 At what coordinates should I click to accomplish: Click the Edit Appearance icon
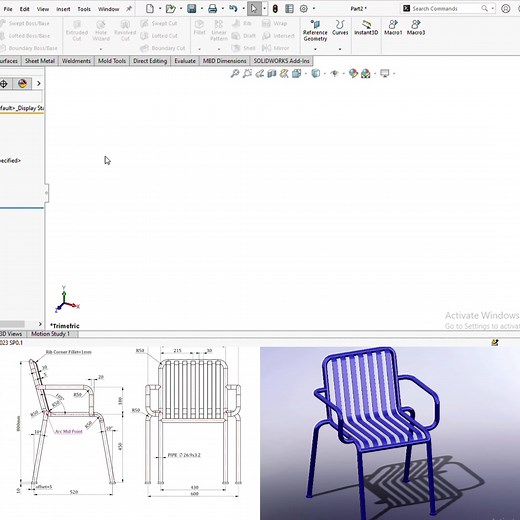coord(353,73)
